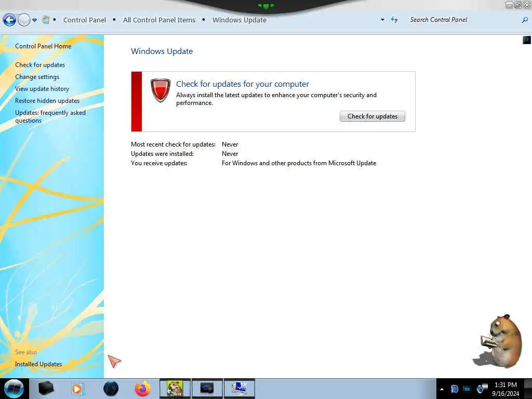Click the blue shield tray icon
This screenshot has height=399, width=532.
pos(454,389)
